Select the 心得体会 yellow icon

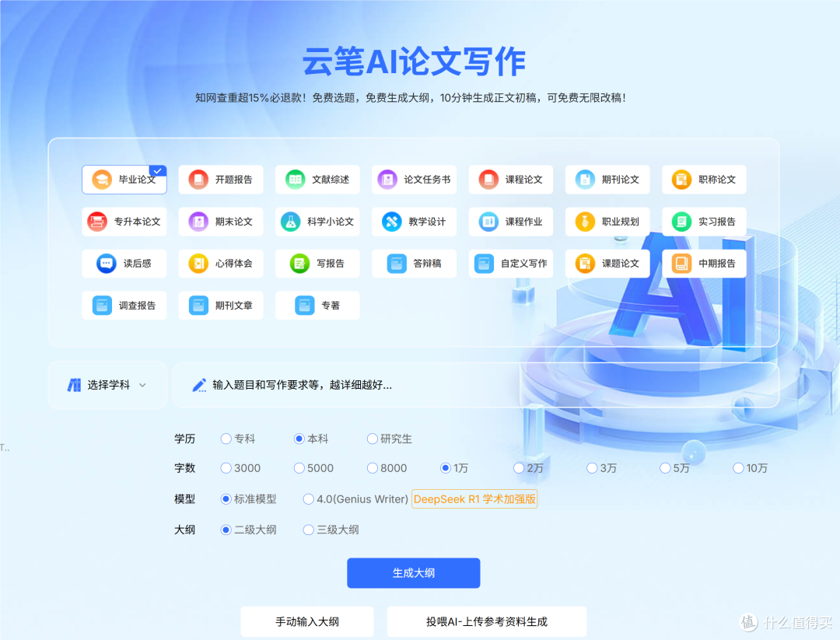[x=198, y=264]
